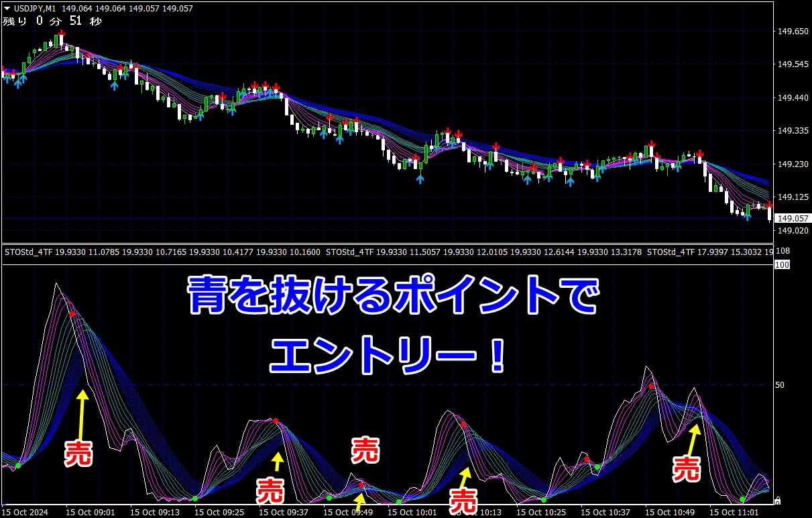Click the red dot on the oscillator peak near level 50
The image size is (812, 518).
pos(650,386)
